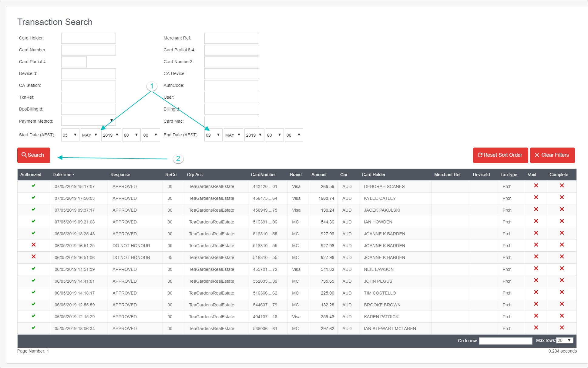Click the Complete red X for BROOKE BROWN
The image size is (588, 368).
pos(562,304)
